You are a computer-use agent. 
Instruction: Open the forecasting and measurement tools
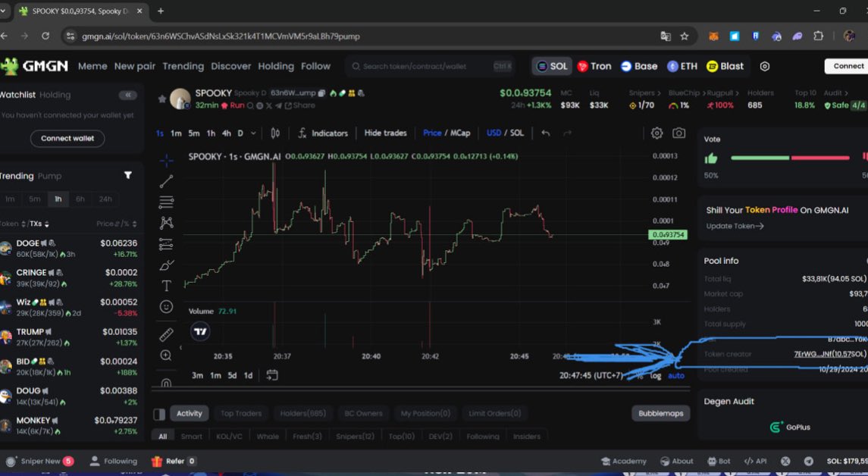(x=166, y=244)
